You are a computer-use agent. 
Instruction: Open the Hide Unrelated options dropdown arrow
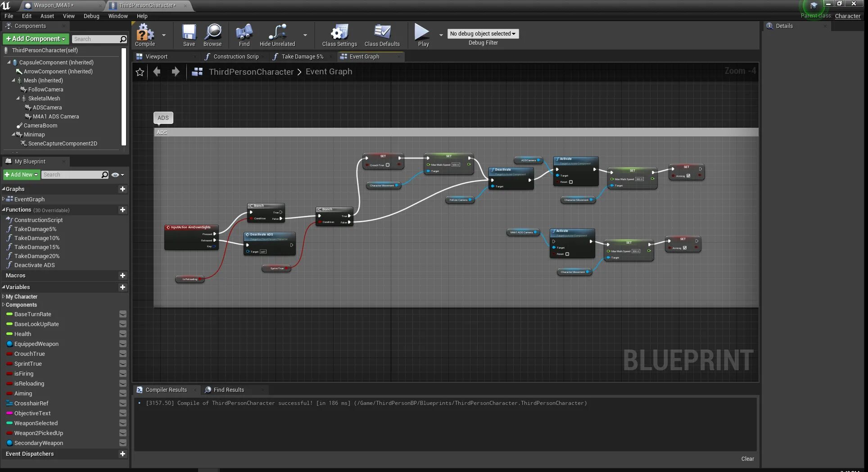pyautogui.click(x=305, y=35)
